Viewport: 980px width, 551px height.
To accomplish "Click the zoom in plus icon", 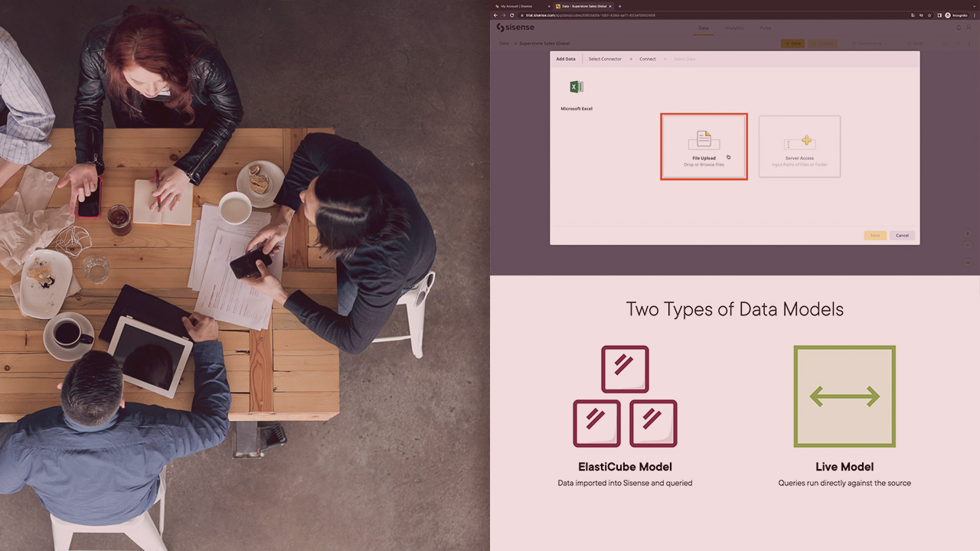I will [x=968, y=233].
